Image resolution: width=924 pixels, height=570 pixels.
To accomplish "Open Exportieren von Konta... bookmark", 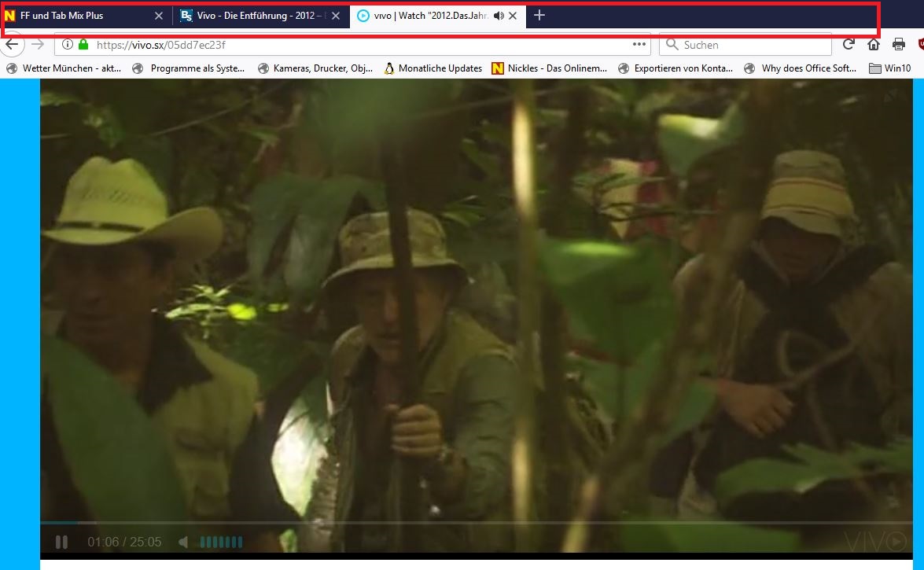I will (676, 68).
